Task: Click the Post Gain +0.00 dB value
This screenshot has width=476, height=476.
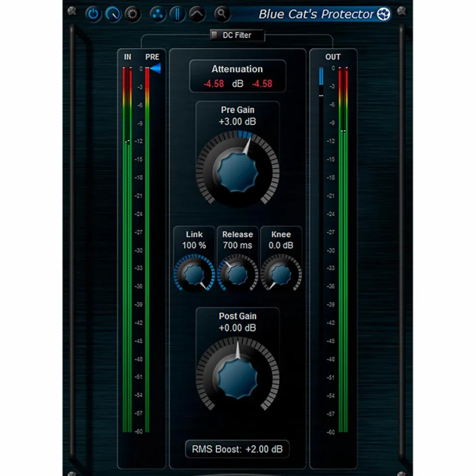Action: pos(238,328)
